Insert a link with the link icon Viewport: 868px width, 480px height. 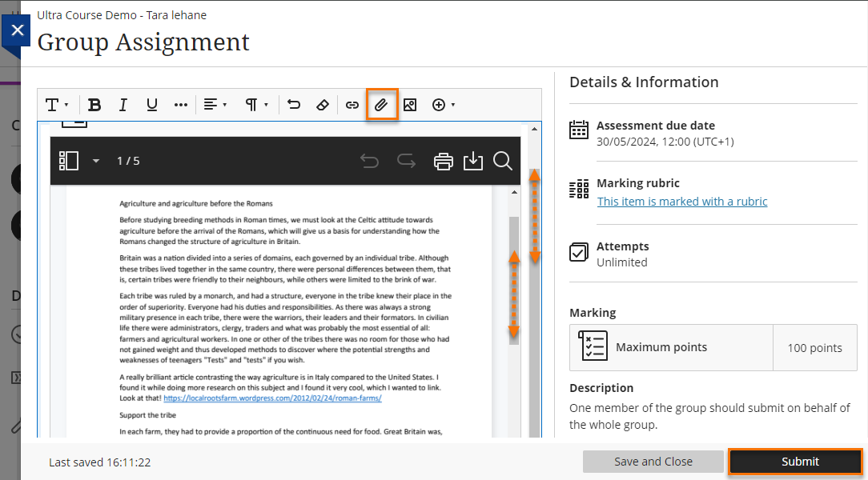pyautogui.click(x=352, y=104)
